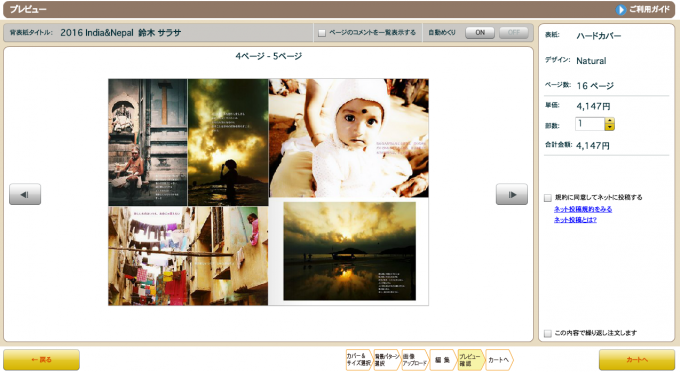Click the yellow 戻る back button

point(41,360)
